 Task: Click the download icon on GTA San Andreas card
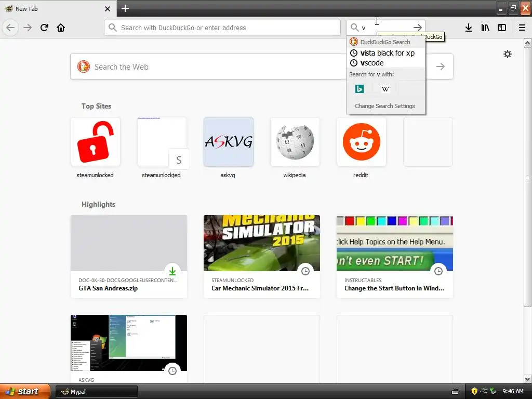click(172, 271)
